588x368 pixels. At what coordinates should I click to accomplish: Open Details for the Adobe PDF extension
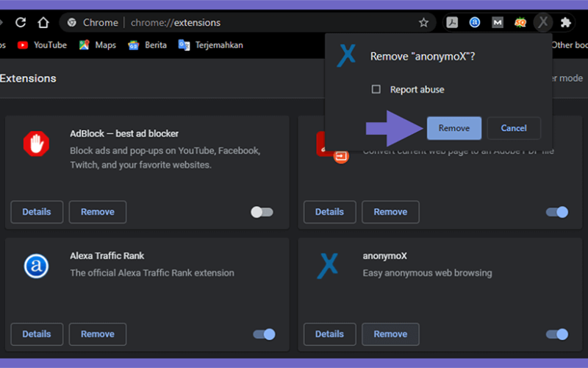tap(329, 212)
